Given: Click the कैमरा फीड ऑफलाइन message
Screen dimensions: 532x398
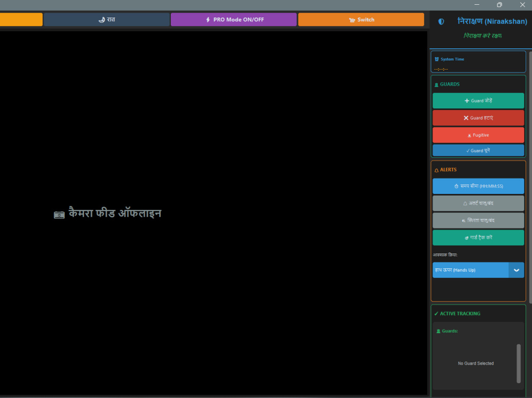Looking at the screenshot, I should coord(115,213).
